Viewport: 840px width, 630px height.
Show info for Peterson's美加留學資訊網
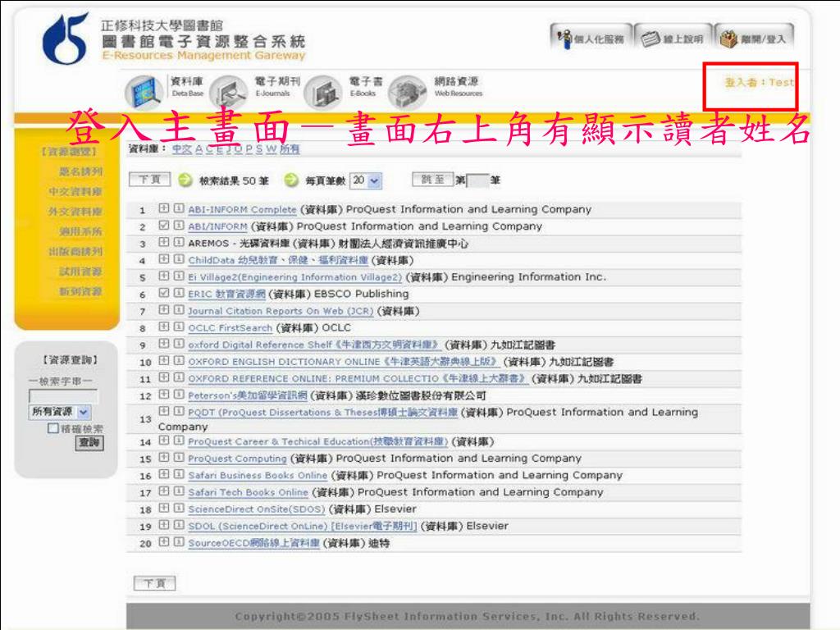(x=179, y=395)
